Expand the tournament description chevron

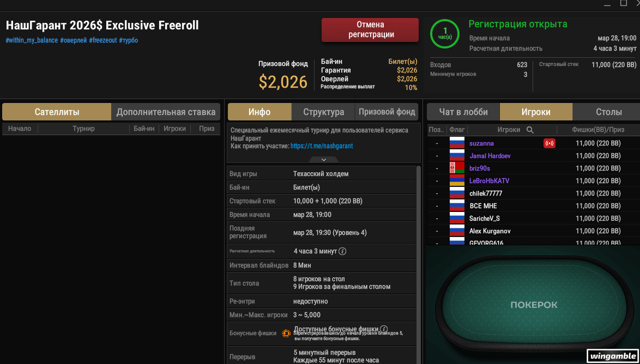[323, 160]
